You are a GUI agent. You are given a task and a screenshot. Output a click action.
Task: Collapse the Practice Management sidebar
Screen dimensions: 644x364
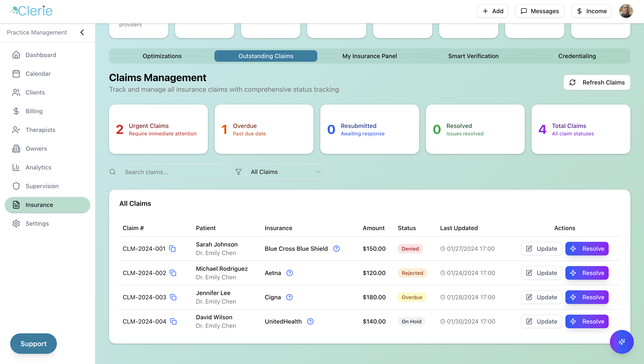82,32
